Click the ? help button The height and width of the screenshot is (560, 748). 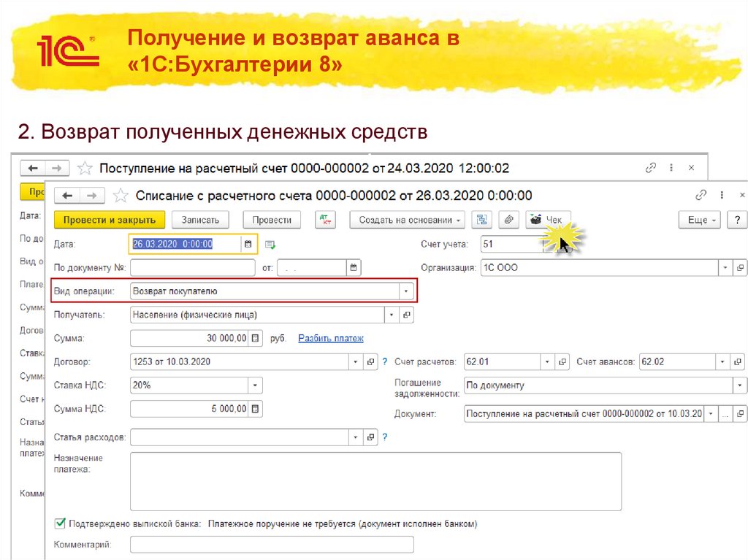point(737,220)
